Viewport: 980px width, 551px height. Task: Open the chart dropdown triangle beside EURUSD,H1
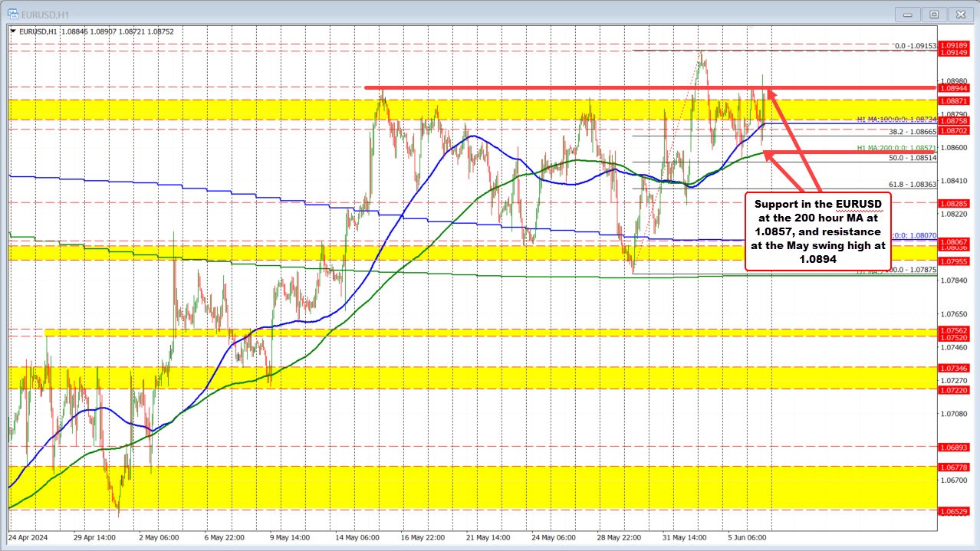click(x=12, y=31)
